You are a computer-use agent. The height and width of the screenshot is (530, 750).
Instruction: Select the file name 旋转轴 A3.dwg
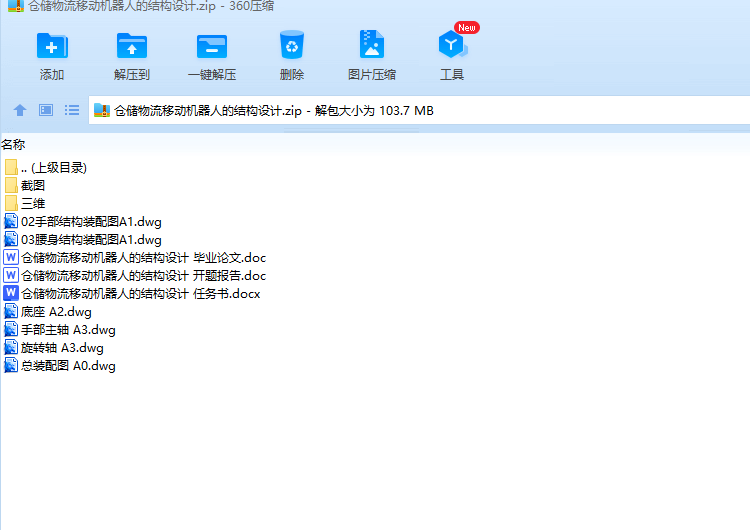(x=62, y=347)
